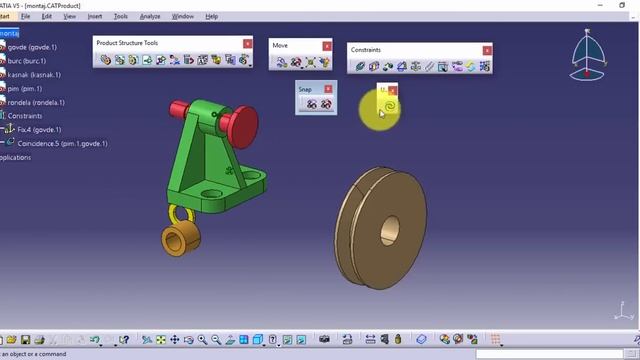Open the Start menu
The height and width of the screenshot is (360, 640).
coord(4,16)
